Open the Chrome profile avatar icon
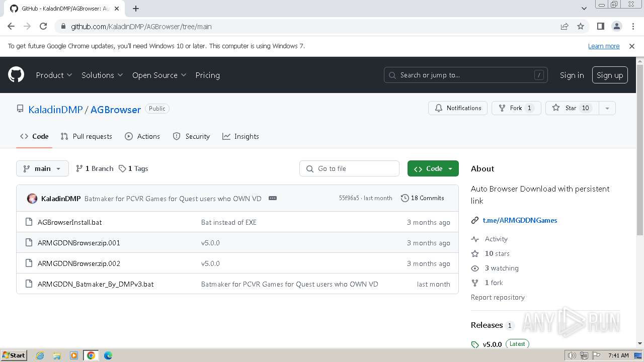Viewport: 644px width, 362px height. pos(616,27)
